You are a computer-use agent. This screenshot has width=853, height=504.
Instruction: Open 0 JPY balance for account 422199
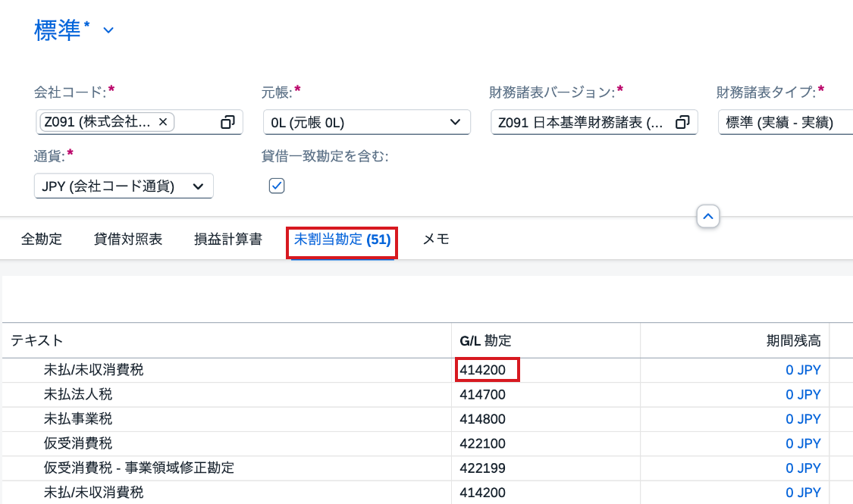coord(803,468)
